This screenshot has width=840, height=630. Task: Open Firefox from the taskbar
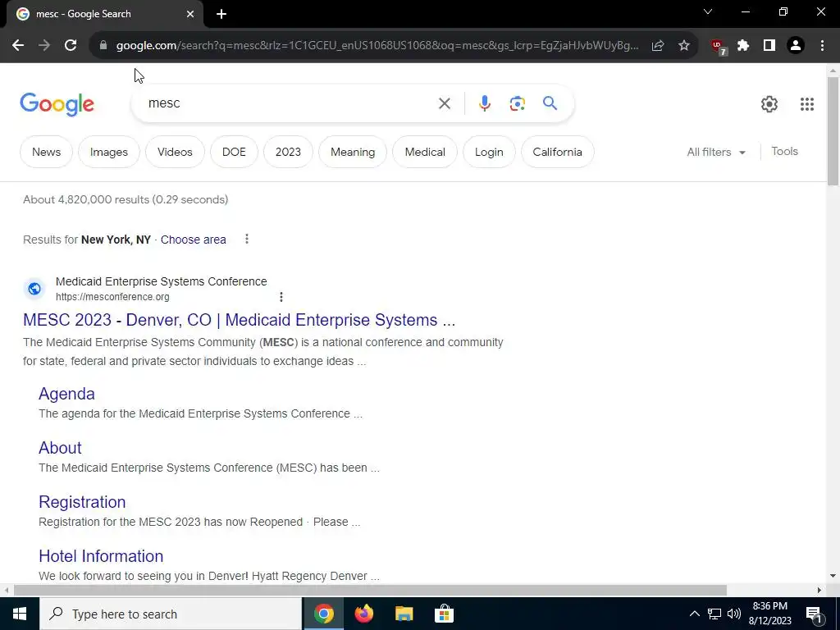point(363,614)
